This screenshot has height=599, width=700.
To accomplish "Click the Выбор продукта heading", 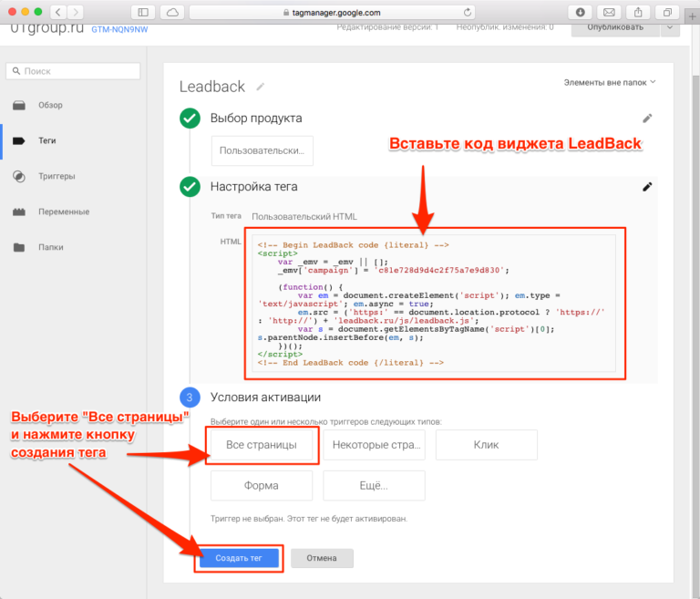I will [256, 119].
